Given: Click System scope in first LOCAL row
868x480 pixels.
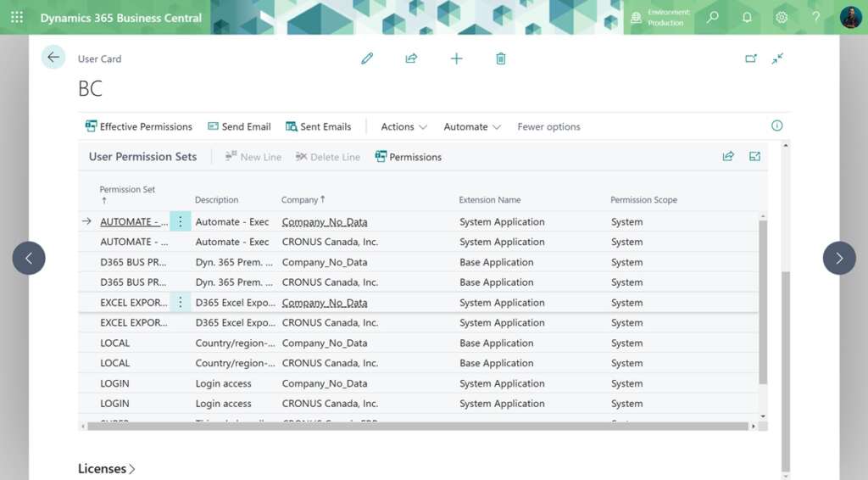Looking at the screenshot, I should click(x=626, y=343).
